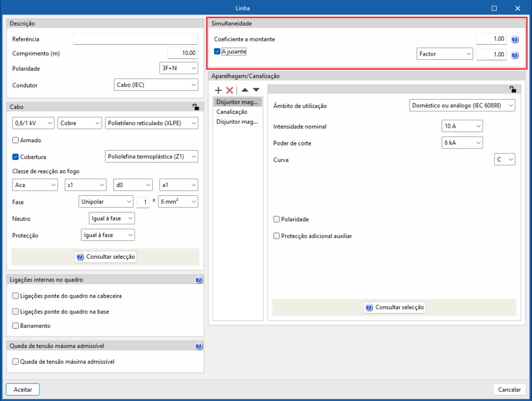Open the 0,6/1 kV voltage dropdown
The width and height of the screenshot is (532, 401).
point(33,123)
